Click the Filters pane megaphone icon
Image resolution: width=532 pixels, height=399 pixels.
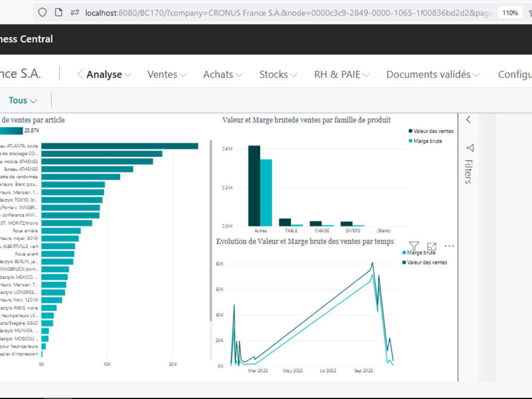[470, 147]
